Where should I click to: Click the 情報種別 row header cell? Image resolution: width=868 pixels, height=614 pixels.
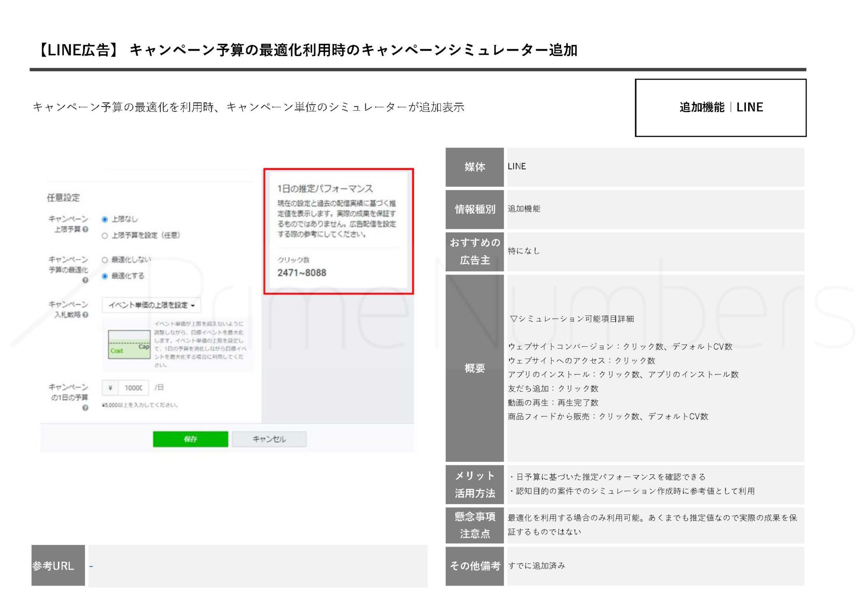tap(475, 209)
